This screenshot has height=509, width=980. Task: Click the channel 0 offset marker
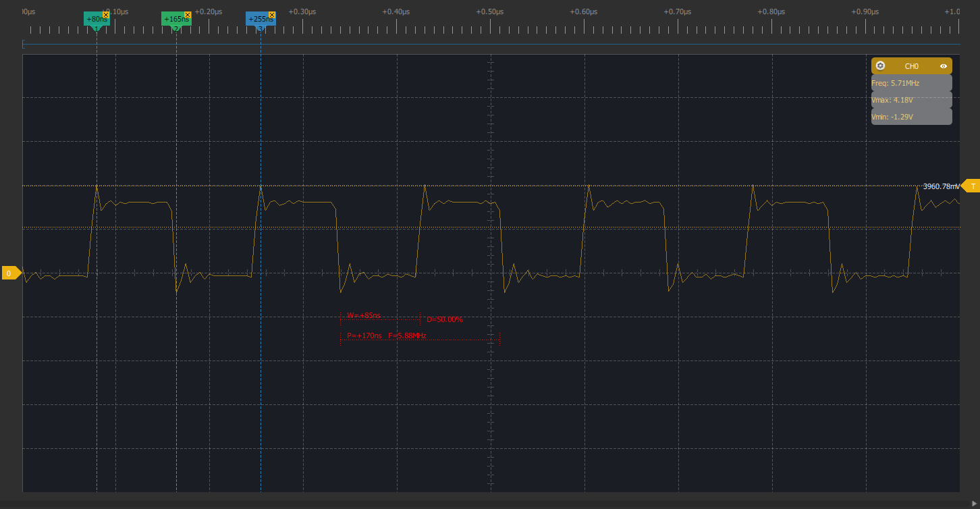[9, 273]
